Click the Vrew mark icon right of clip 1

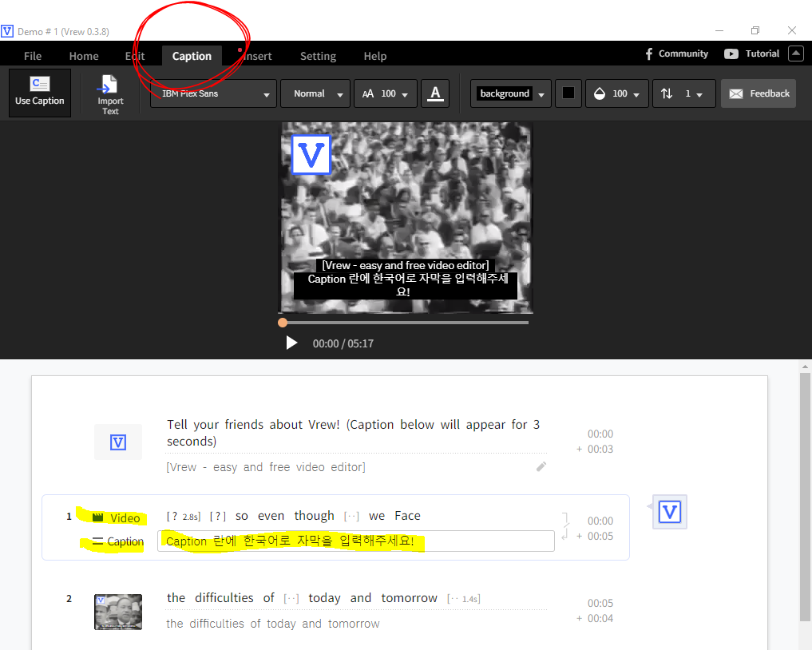tap(670, 512)
